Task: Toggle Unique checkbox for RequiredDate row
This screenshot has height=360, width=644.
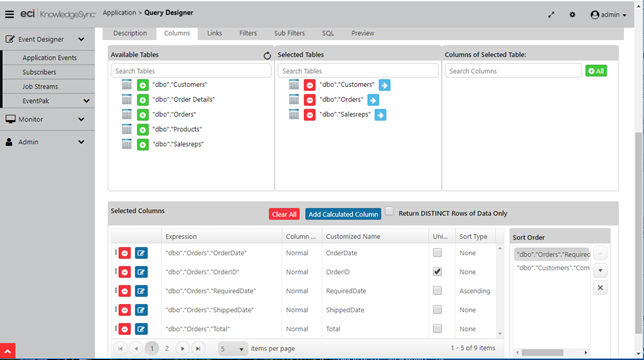Action: click(x=437, y=291)
